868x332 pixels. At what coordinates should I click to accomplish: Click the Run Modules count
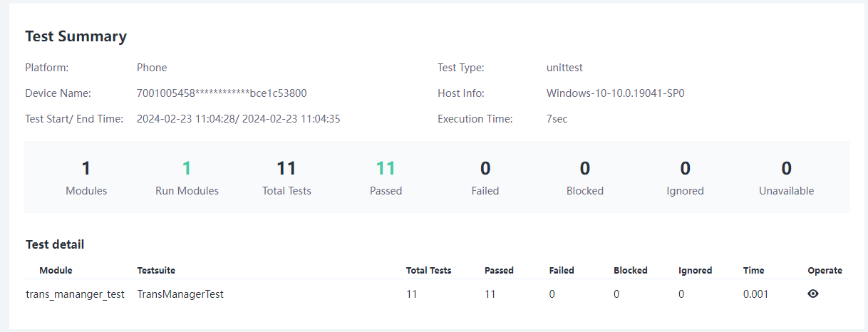[x=187, y=168]
